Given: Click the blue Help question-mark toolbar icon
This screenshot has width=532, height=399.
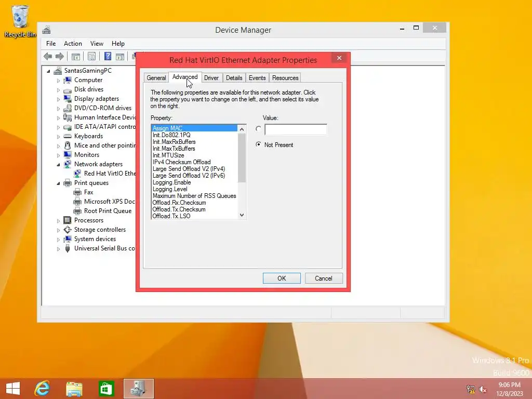Looking at the screenshot, I should tap(108, 56).
